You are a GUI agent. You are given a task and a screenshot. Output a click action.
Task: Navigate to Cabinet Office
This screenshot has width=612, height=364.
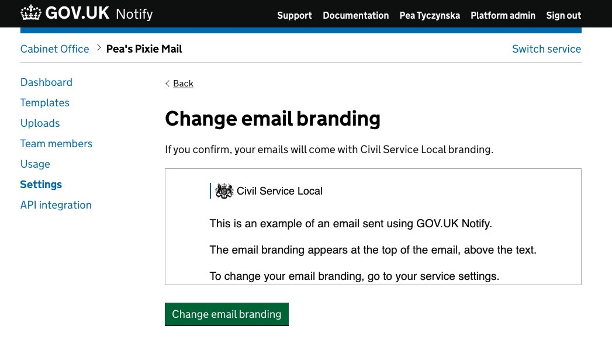pyautogui.click(x=54, y=49)
